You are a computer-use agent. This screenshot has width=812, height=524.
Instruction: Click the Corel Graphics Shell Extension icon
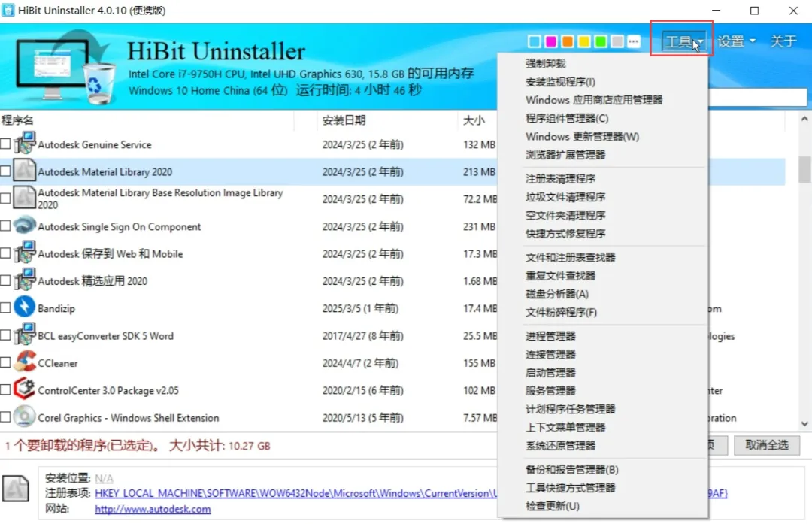coord(24,416)
